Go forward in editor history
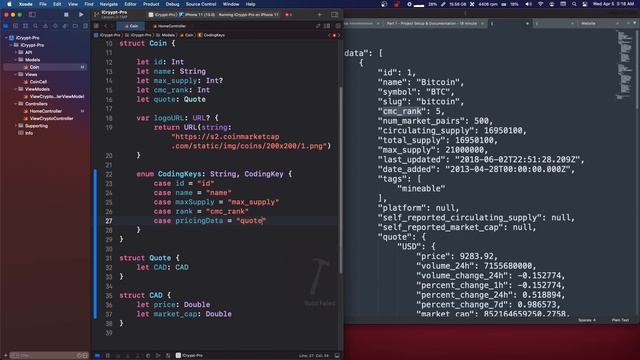This screenshot has width=640, height=360. 111,26
